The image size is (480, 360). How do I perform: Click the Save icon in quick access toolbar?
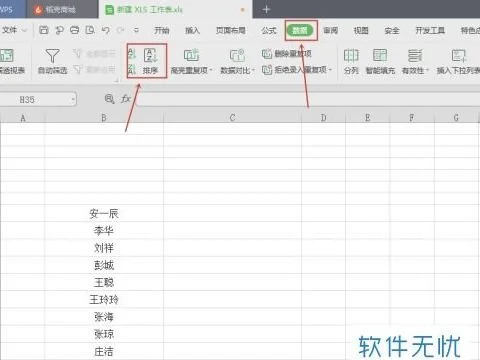click(x=44, y=30)
